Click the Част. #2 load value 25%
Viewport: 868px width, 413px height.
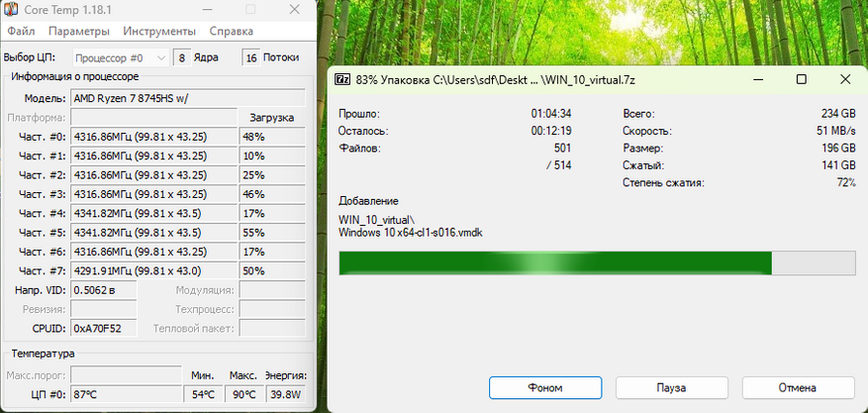(272, 175)
